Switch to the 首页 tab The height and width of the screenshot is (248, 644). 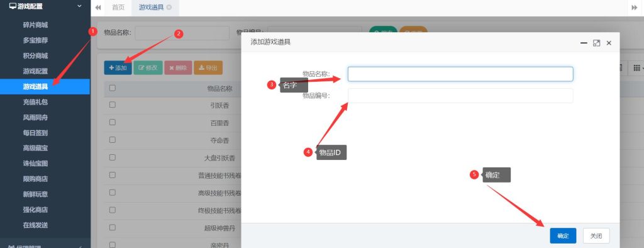(x=118, y=8)
